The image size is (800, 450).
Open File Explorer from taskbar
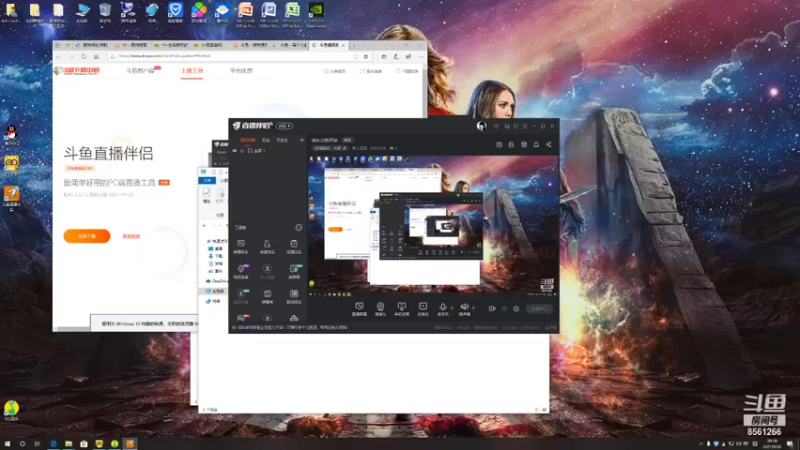pos(68,444)
